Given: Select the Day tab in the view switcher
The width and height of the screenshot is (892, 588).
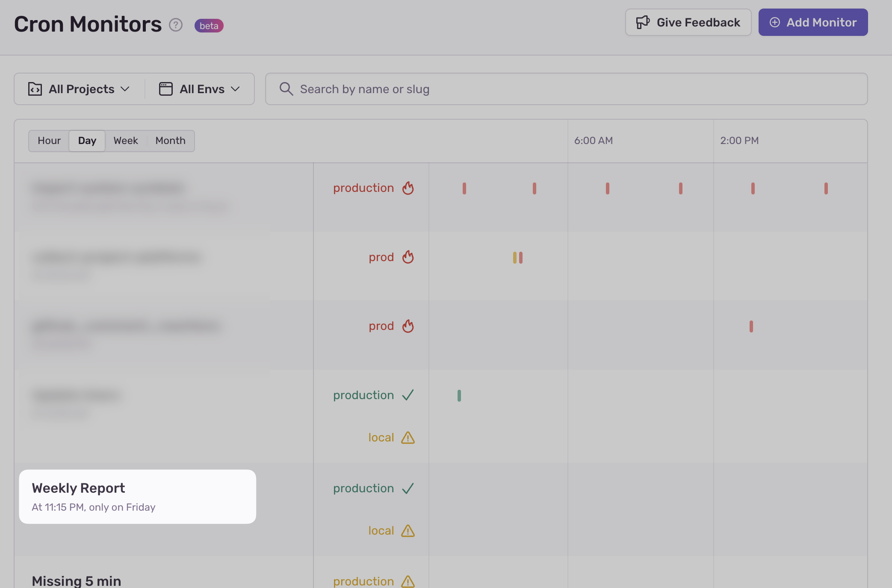Looking at the screenshot, I should [x=87, y=141].
